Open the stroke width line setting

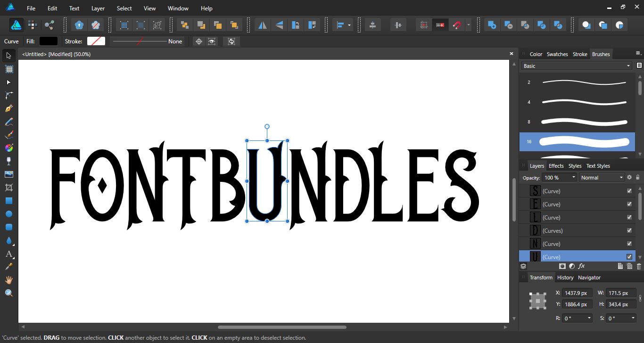click(x=147, y=41)
